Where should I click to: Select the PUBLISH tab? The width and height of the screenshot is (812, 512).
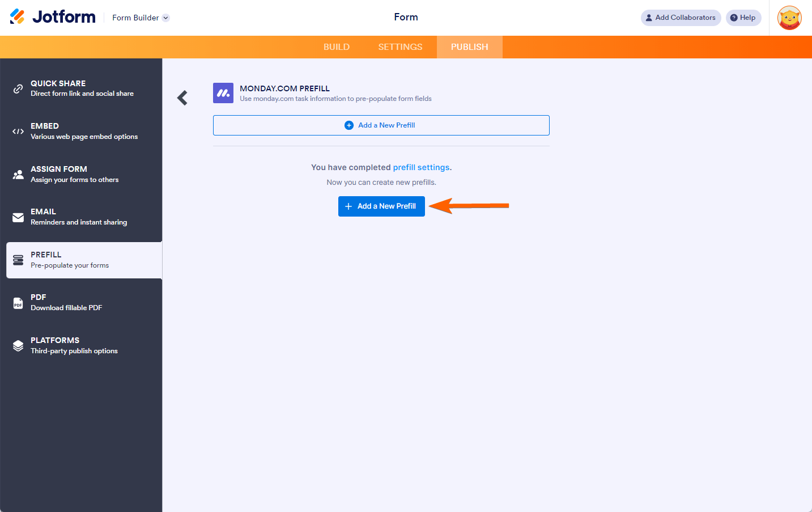pos(469,47)
